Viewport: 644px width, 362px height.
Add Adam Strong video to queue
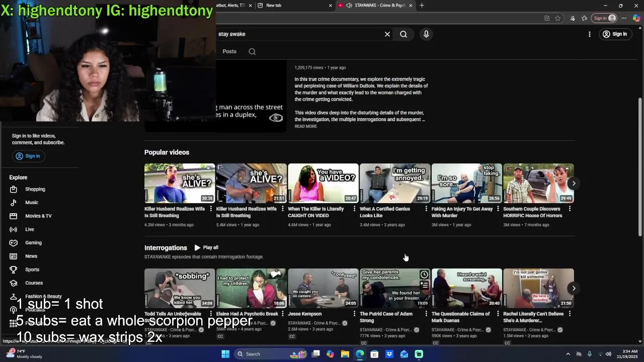click(x=424, y=285)
